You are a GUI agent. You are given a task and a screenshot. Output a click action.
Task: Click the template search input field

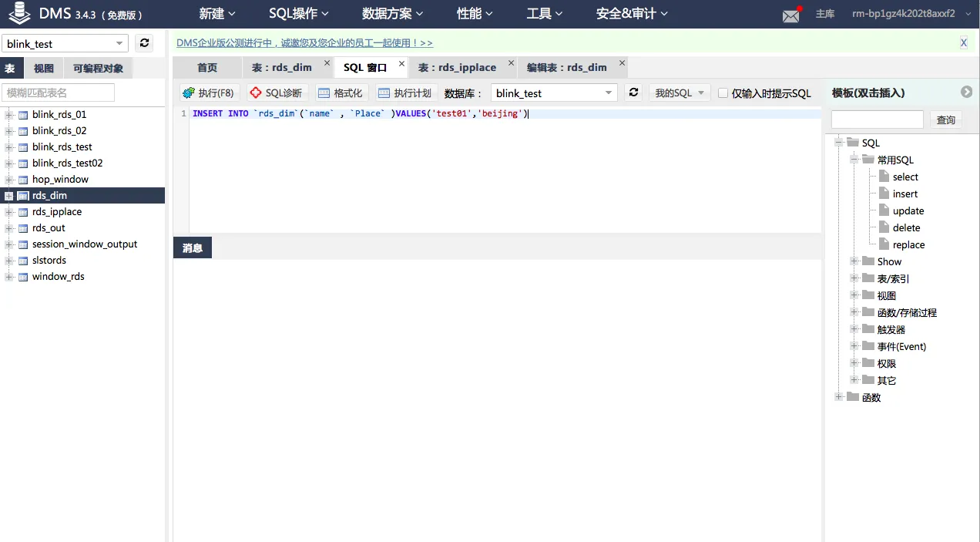(878, 120)
